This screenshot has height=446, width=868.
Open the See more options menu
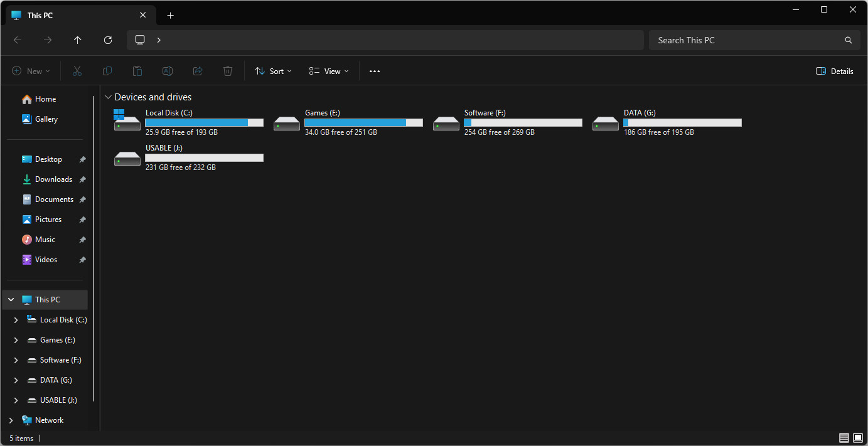(x=375, y=72)
